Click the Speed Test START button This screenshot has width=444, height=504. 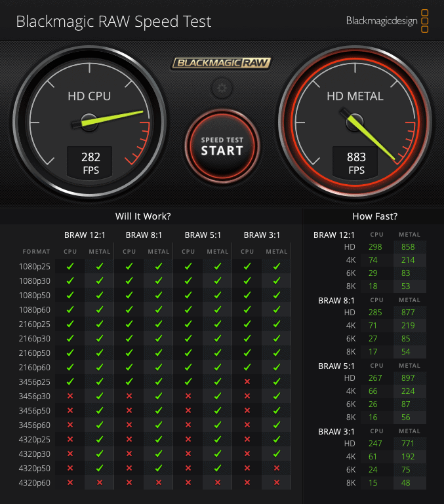(x=222, y=145)
